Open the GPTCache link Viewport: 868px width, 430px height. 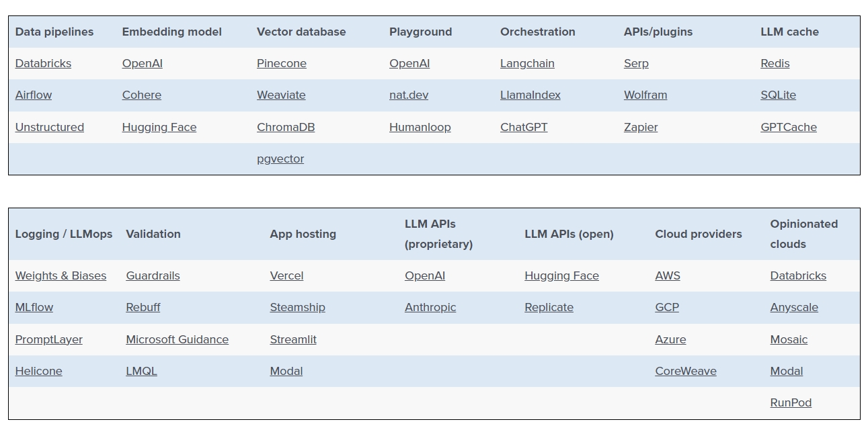pos(789,127)
